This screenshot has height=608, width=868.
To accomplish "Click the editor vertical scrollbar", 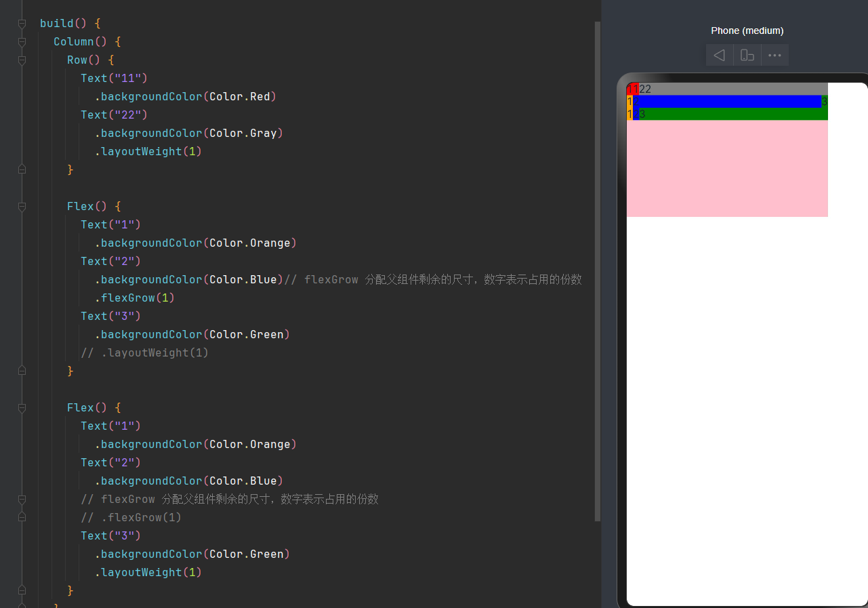I will (597, 271).
